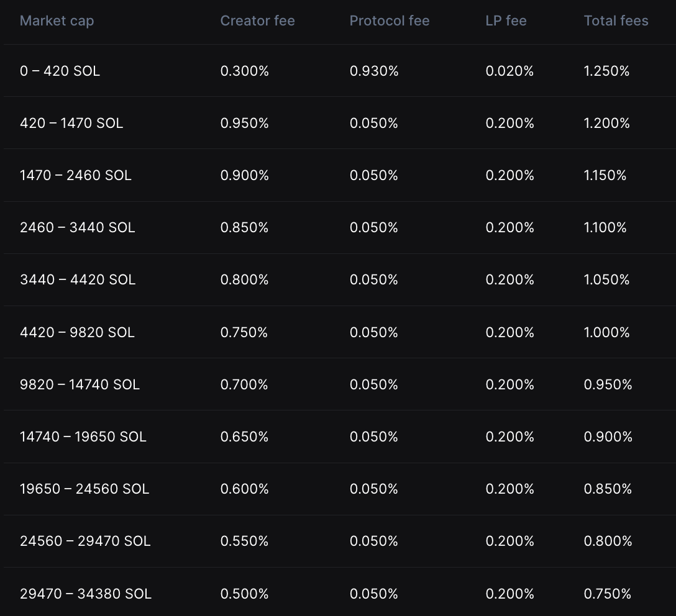Select the 3440 – 4420 SOL tier
676x616 pixels.
click(x=78, y=280)
